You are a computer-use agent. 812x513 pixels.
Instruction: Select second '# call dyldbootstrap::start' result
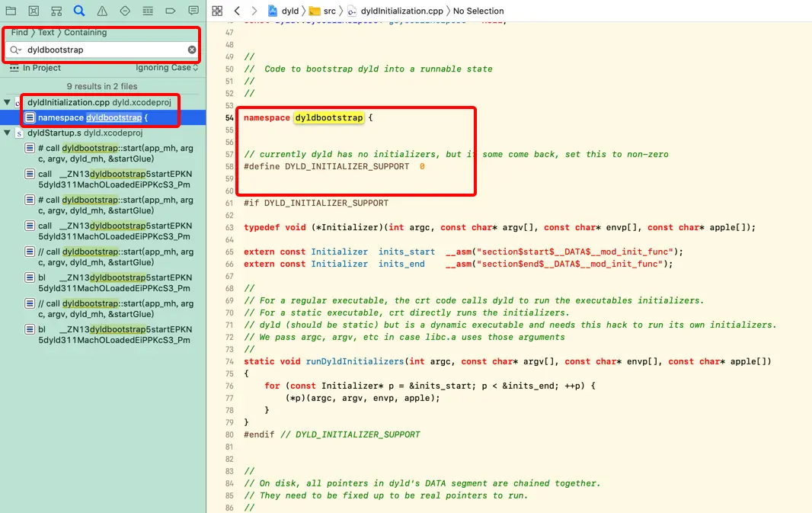(116, 205)
